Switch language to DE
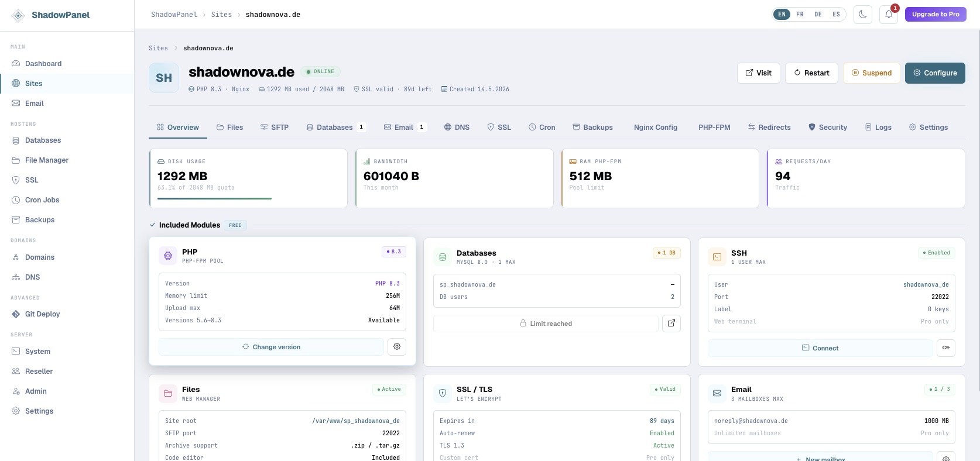Image resolution: width=980 pixels, height=461 pixels. [818, 15]
